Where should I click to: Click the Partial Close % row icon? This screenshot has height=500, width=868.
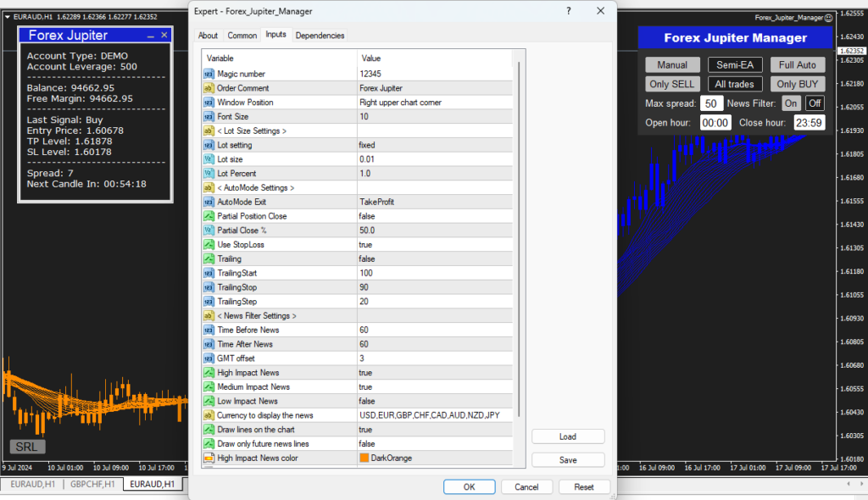pyautogui.click(x=209, y=231)
